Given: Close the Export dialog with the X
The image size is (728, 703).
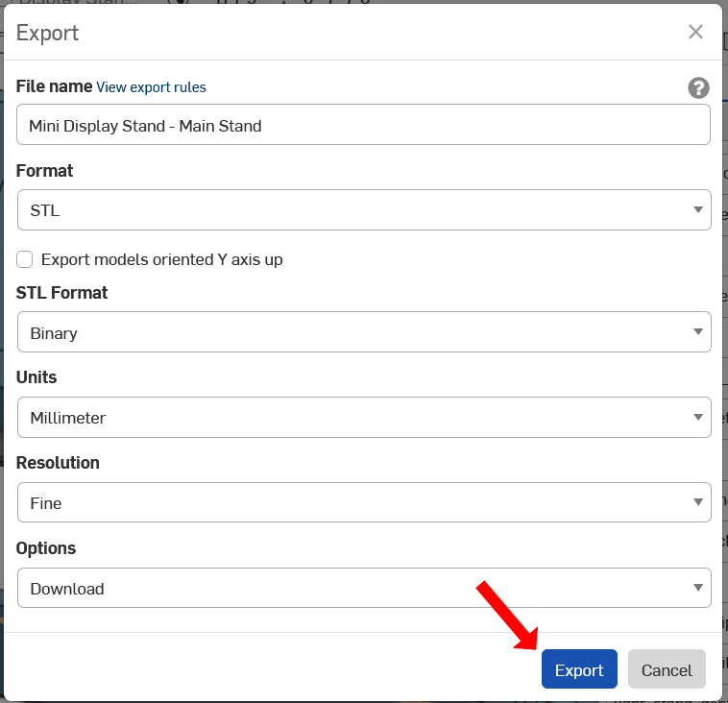Looking at the screenshot, I should 695,32.
